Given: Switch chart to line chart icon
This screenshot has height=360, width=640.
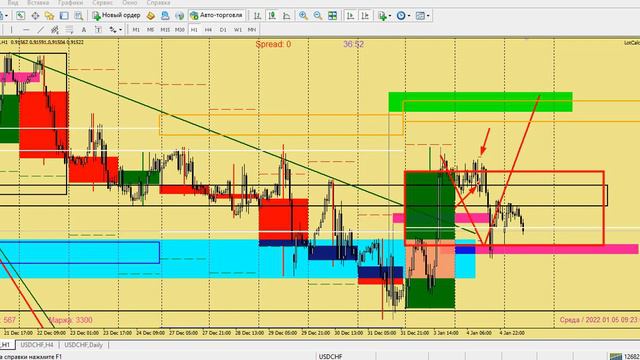Looking at the screenshot, I should pyautogui.click(x=287, y=16).
